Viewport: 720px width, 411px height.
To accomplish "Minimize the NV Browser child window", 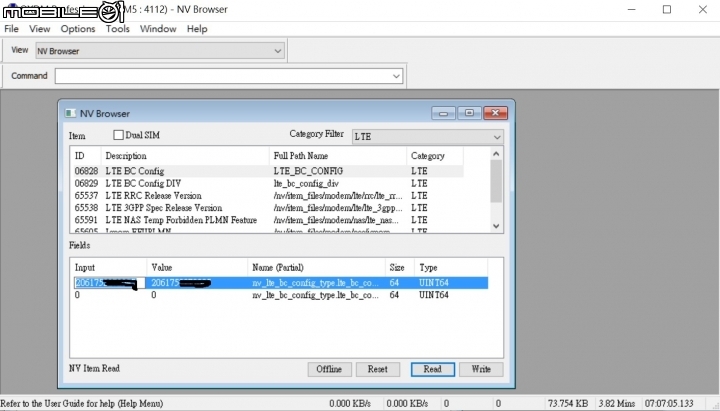I will tap(443, 113).
